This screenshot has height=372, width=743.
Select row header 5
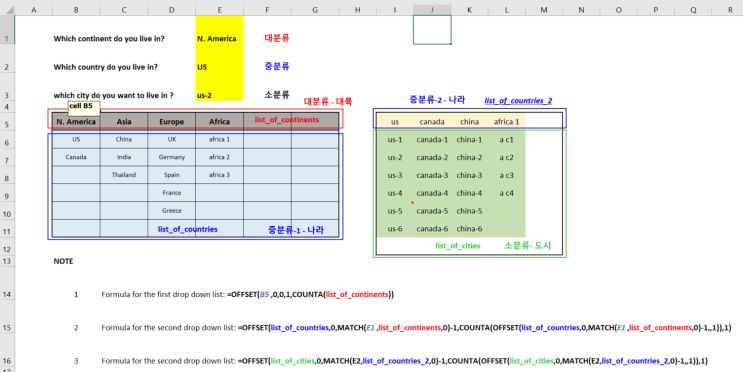(x=7, y=121)
